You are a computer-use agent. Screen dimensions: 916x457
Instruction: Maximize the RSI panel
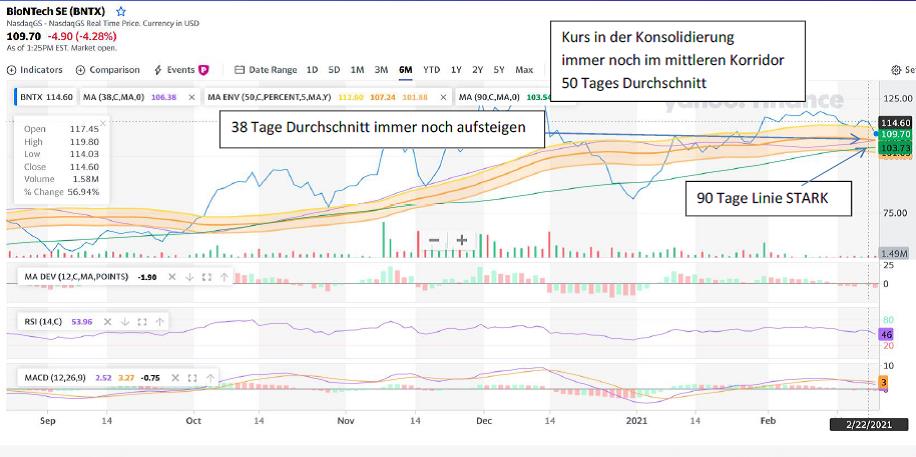tap(142, 321)
